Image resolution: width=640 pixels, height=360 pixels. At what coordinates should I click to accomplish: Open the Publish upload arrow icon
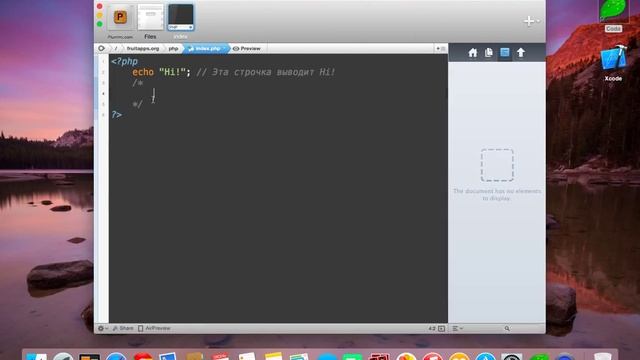(x=521, y=53)
